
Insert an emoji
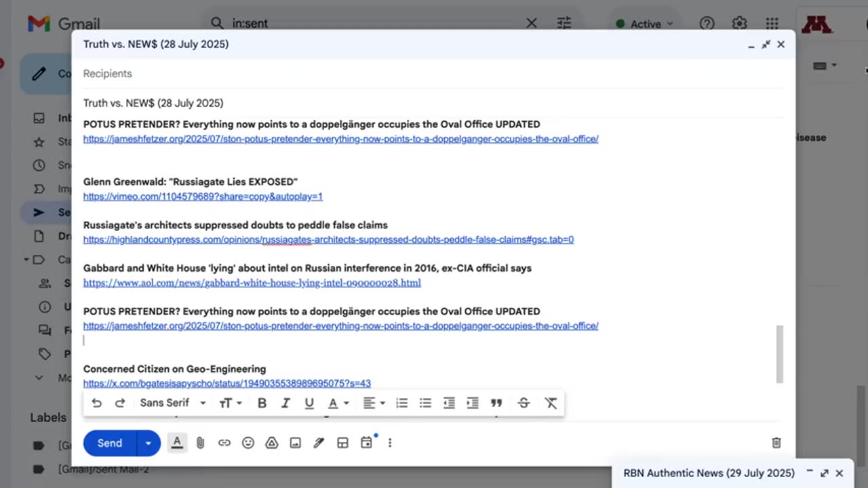(248, 443)
